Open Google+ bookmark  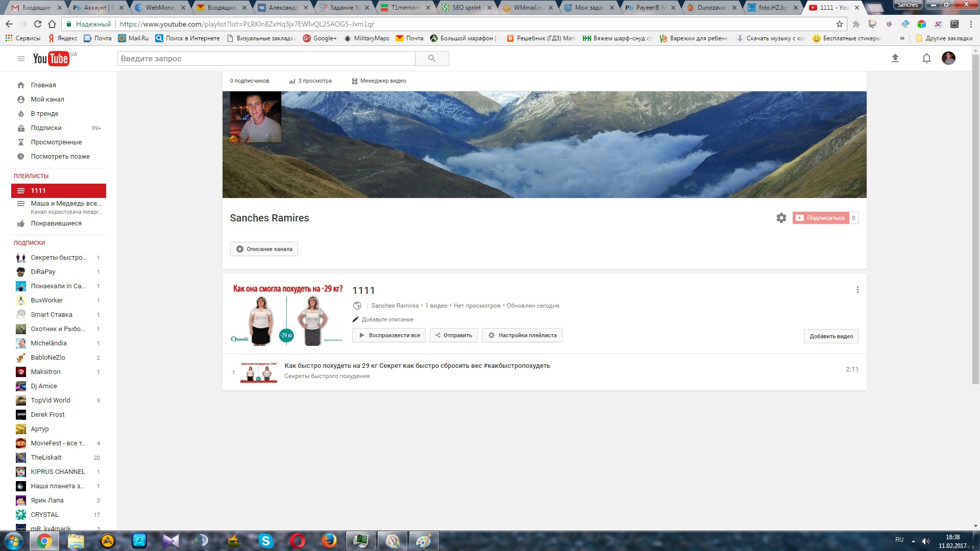pos(320,38)
